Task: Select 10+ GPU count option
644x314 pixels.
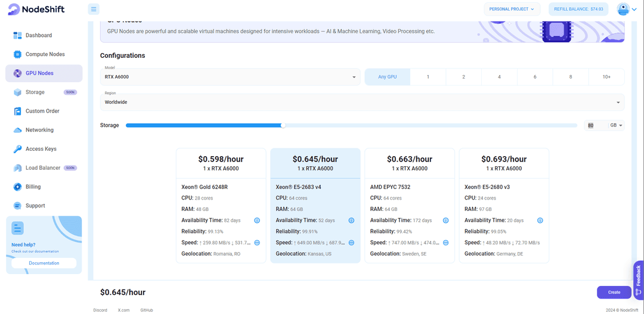Action: (606, 77)
